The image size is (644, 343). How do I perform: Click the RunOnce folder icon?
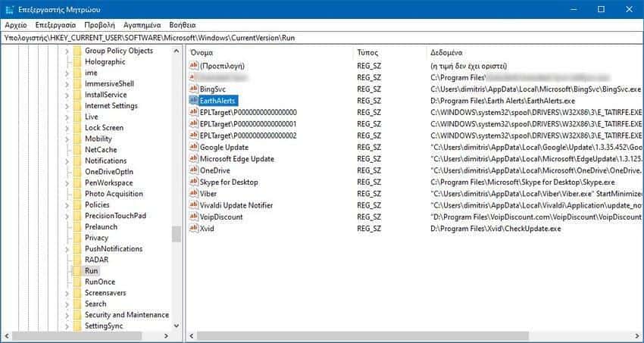[77, 282]
